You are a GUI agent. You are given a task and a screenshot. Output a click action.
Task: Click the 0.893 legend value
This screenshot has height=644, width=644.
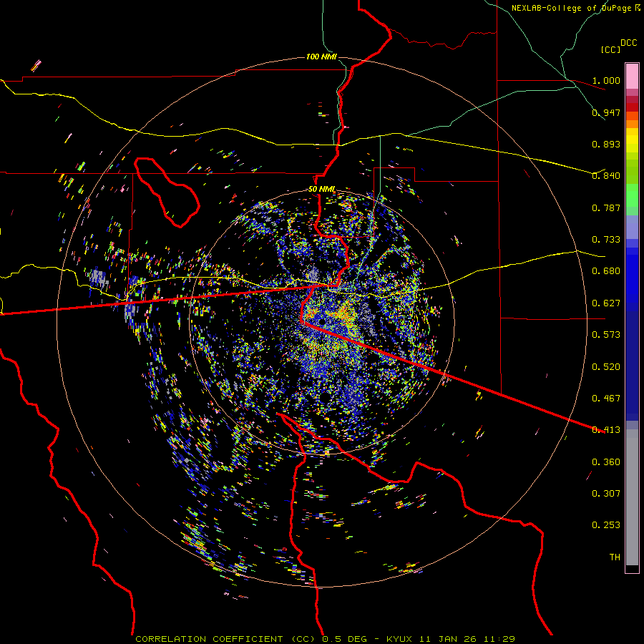tap(606, 144)
